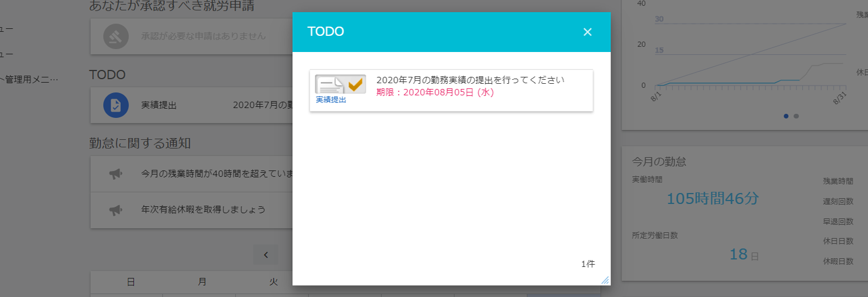
Task: Open the 年次有給休暇を取得しましょう notification
Action: point(203,210)
